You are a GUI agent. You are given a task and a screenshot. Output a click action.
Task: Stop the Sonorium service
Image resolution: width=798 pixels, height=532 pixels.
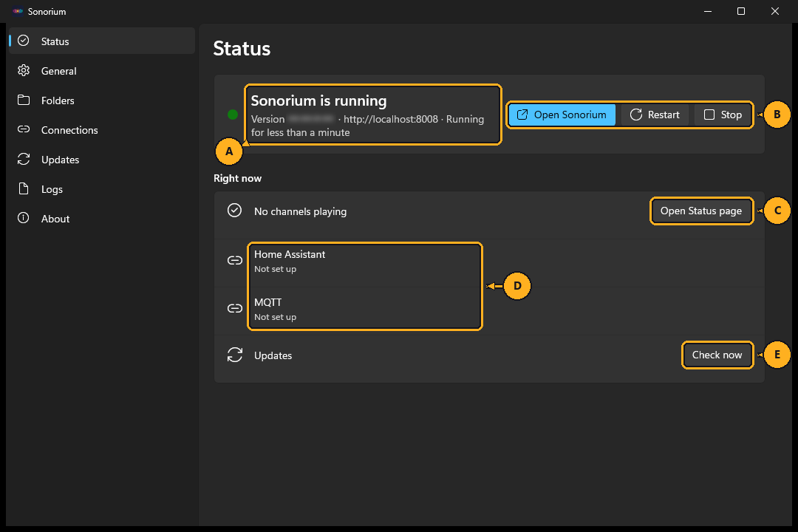pos(723,115)
